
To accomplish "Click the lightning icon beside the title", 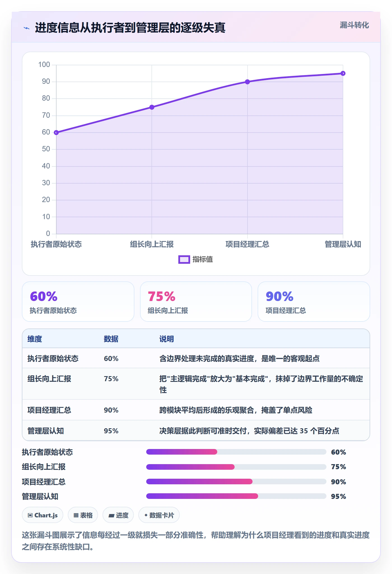I will coord(27,28).
